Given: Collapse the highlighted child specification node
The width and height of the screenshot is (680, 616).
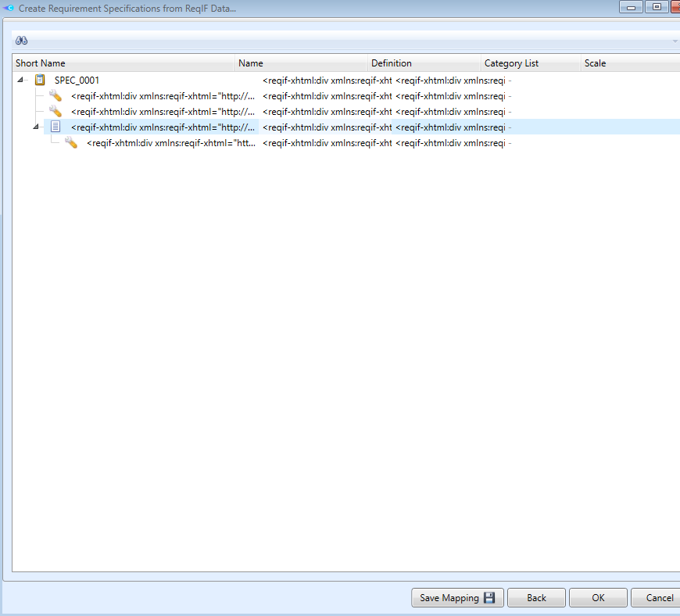Looking at the screenshot, I should (35, 126).
